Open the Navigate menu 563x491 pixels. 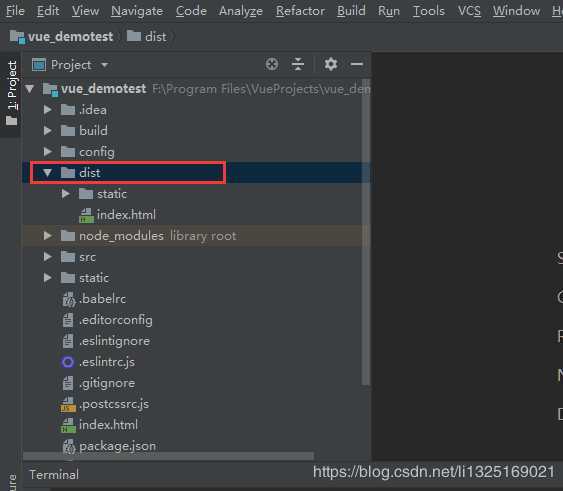(x=137, y=11)
